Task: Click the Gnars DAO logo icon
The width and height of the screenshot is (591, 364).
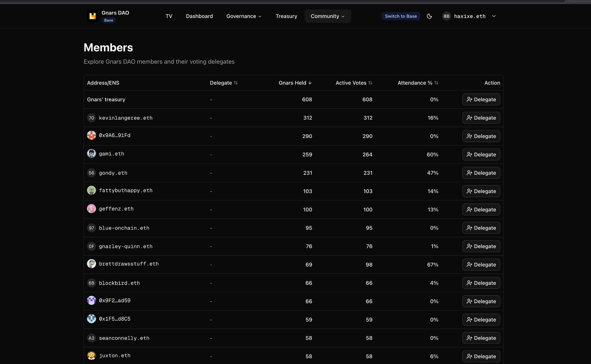Action: (92, 16)
